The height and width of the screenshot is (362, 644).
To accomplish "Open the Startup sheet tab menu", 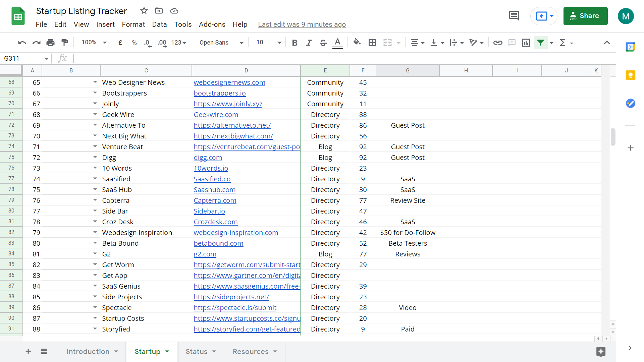I will click(x=167, y=352).
